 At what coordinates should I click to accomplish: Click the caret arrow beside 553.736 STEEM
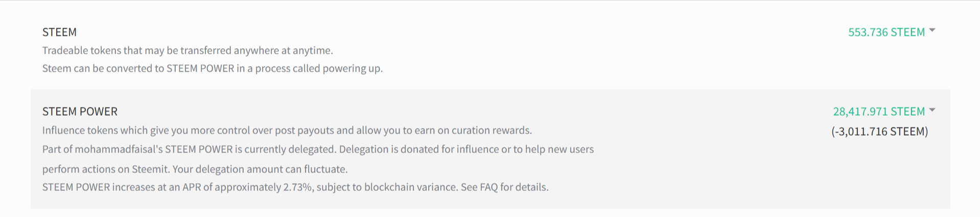coord(932,31)
